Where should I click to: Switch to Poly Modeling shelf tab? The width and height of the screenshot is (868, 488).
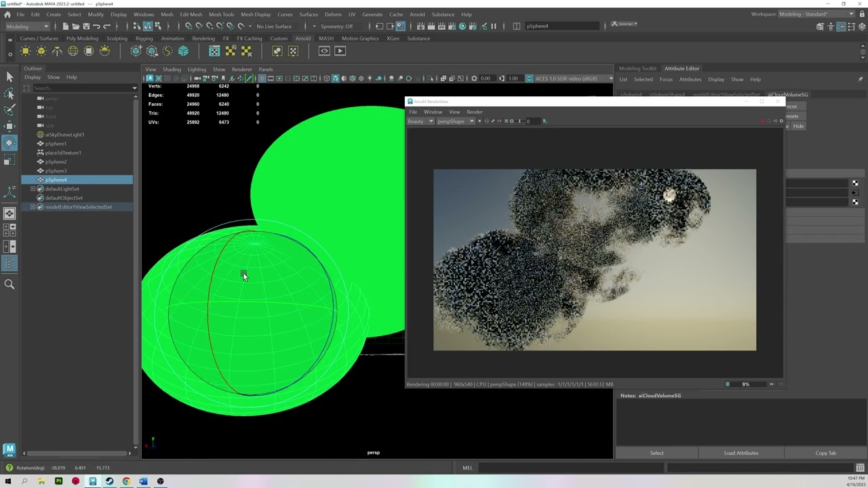point(82,39)
